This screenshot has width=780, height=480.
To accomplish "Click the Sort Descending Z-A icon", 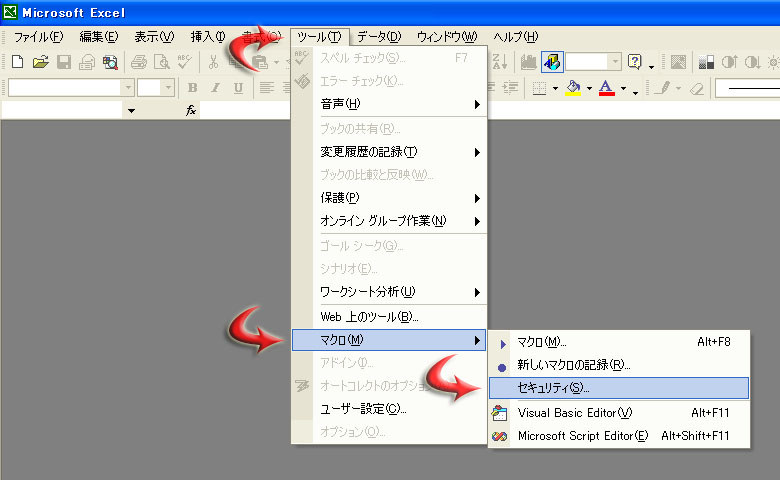I will 499,62.
